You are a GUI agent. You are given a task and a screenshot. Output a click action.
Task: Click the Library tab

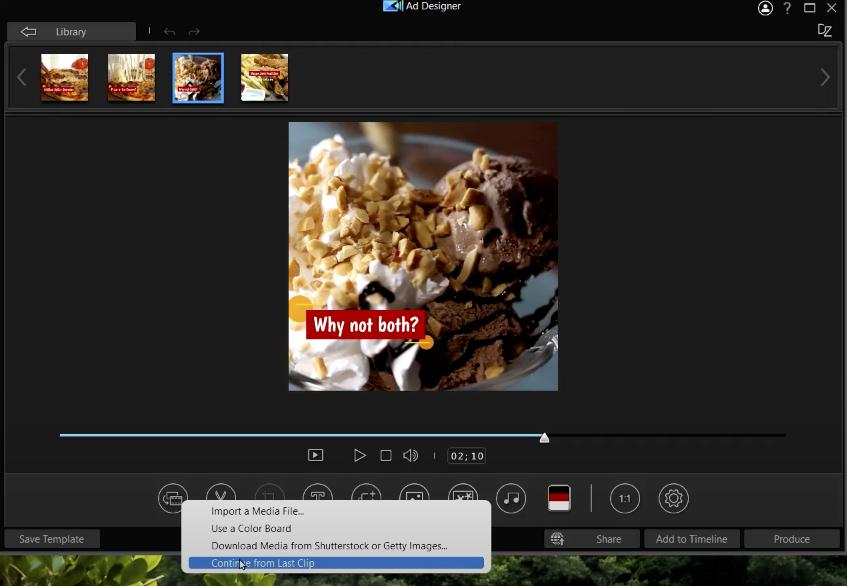(x=72, y=31)
